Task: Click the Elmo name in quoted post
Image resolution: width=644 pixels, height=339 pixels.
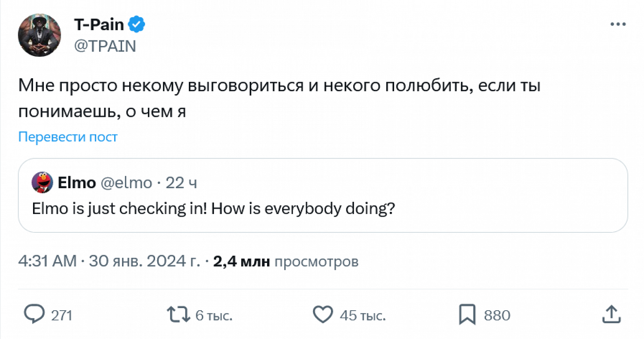Action: click(x=76, y=183)
